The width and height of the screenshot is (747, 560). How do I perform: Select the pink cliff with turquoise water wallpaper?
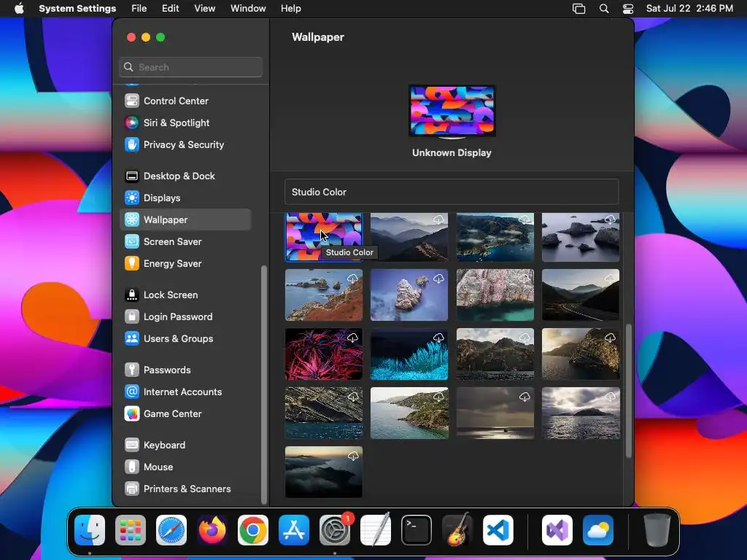pos(495,295)
